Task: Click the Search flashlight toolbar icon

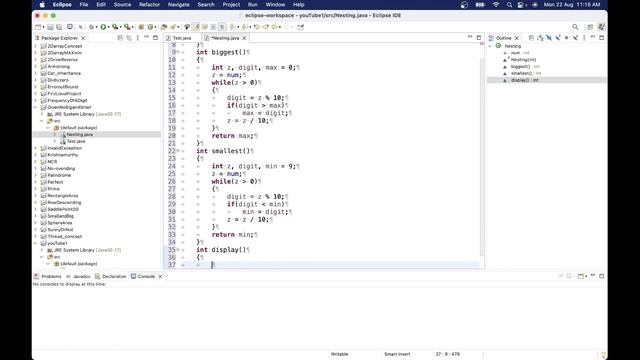Action: [x=173, y=27]
